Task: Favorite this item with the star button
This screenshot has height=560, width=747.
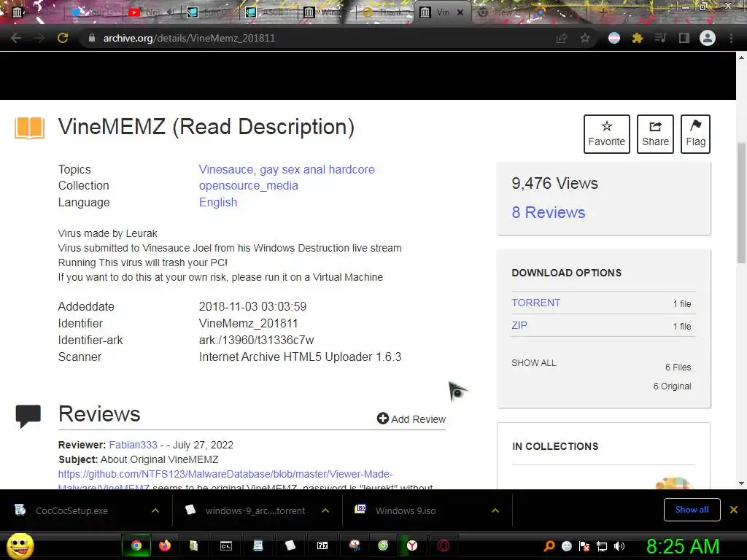Action: [x=606, y=134]
